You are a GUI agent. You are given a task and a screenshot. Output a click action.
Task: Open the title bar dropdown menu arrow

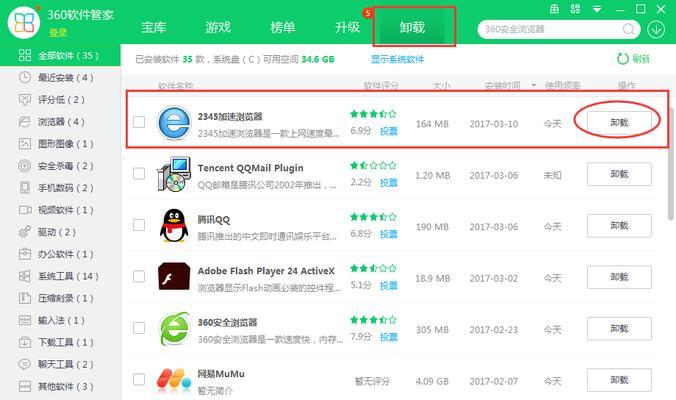(x=597, y=9)
